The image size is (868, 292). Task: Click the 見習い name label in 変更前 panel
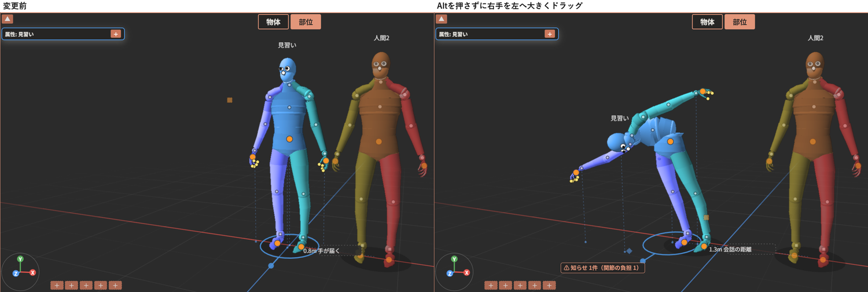287,45
